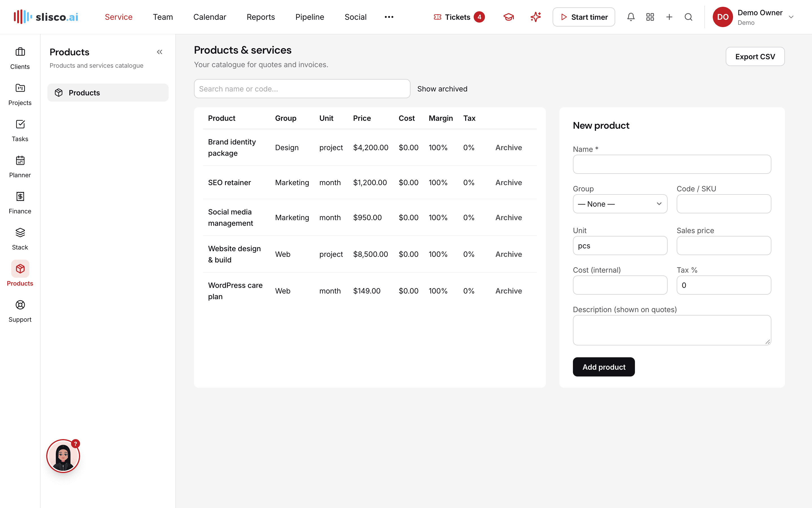
Task: Archive the WordPress care plan product
Action: click(x=509, y=291)
